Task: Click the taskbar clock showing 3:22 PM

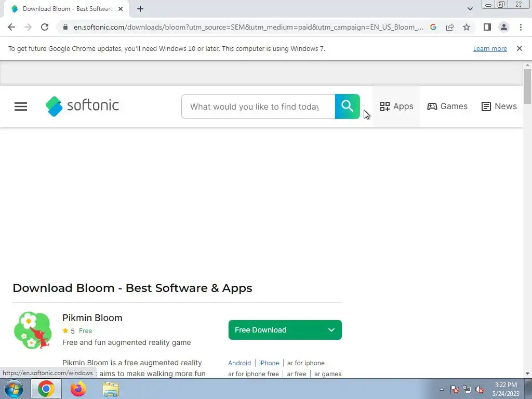Action: click(506, 389)
